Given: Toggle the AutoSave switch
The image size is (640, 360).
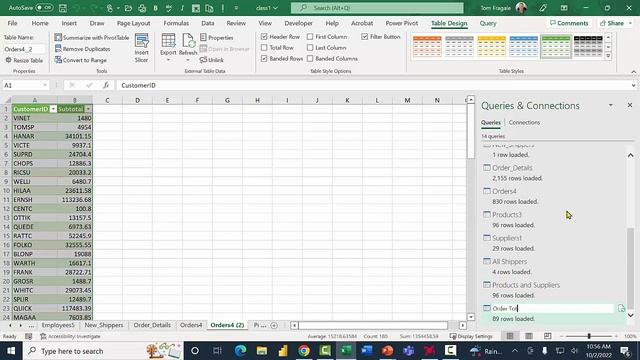Looking at the screenshot, I should pos(44,8).
